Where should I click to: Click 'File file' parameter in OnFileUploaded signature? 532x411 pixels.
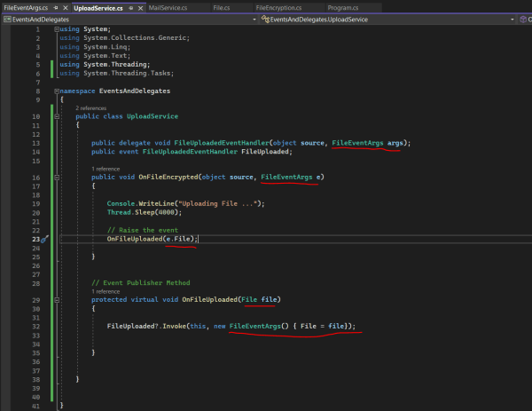(259, 299)
